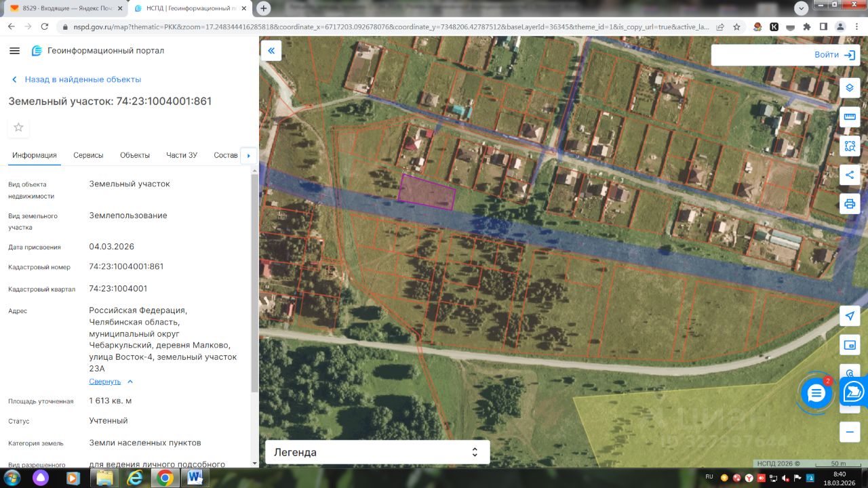Open File Explorer from taskbar
Viewport: 868px width, 488px height.
[x=105, y=478]
